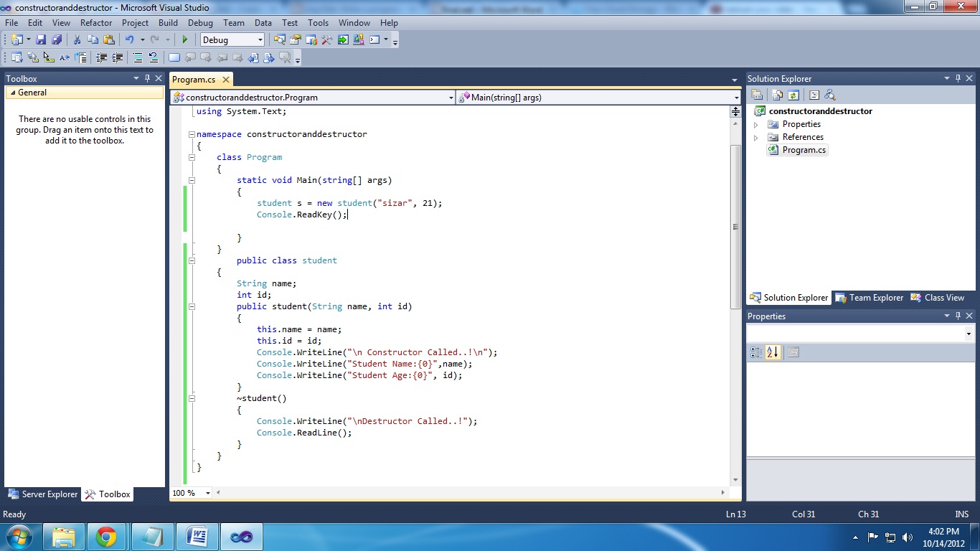980x551 pixels.
Task: Toggle a bookmark on the current line
Action: pyautogui.click(x=174, y=57)
